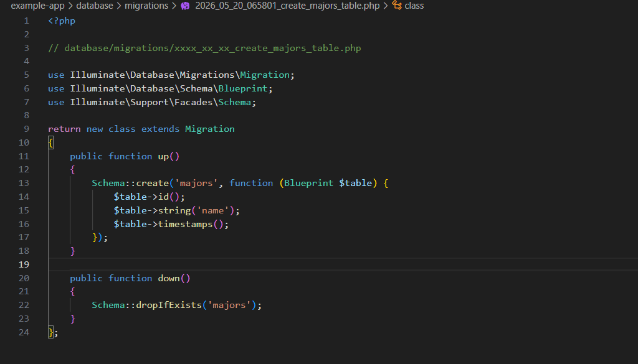Select the class symbol breadcrumb text

point(414,6)
